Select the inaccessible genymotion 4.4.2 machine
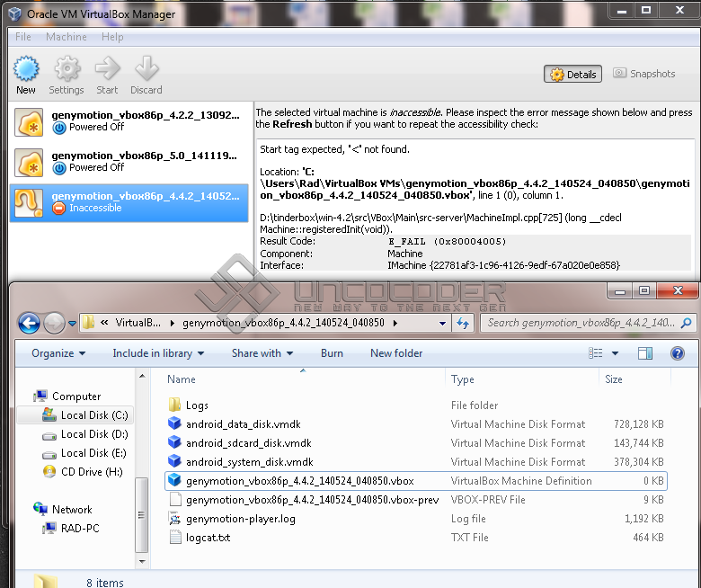The height and width of the screenshot is (588, 701). click(x=129, y=202)
